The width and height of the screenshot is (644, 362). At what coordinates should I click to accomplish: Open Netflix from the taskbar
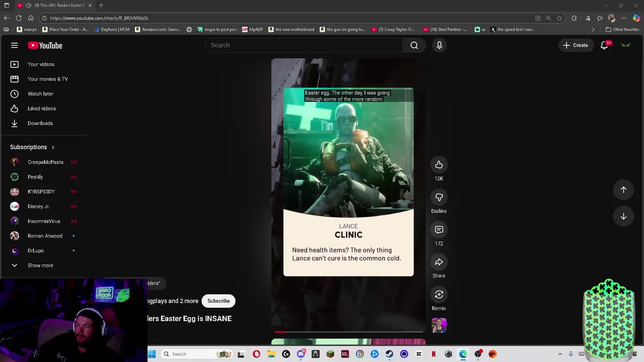[433, 354]
